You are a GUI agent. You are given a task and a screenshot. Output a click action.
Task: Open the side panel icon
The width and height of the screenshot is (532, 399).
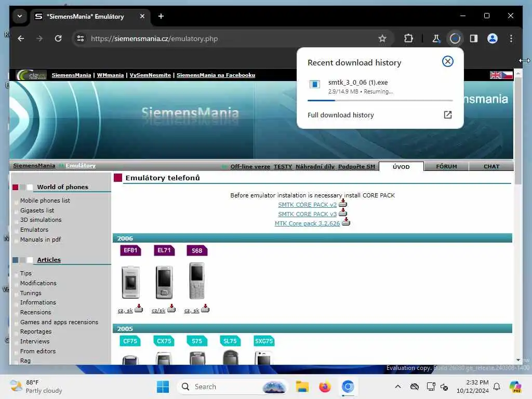coord(474,38)
